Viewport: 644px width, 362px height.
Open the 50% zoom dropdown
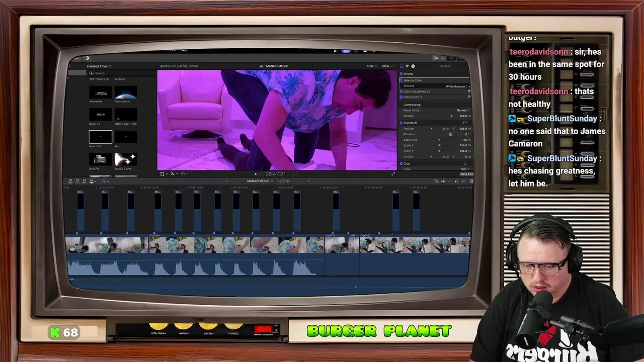[371, 66]
